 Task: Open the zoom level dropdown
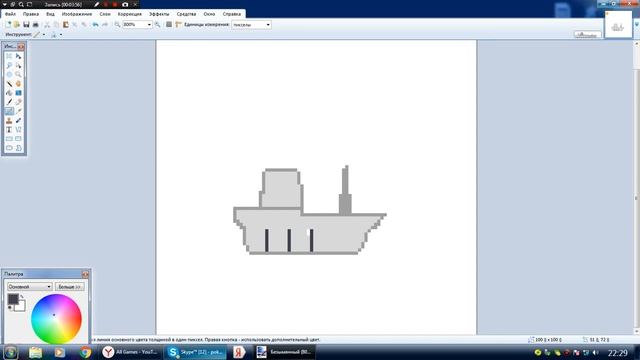click(149, 25)
